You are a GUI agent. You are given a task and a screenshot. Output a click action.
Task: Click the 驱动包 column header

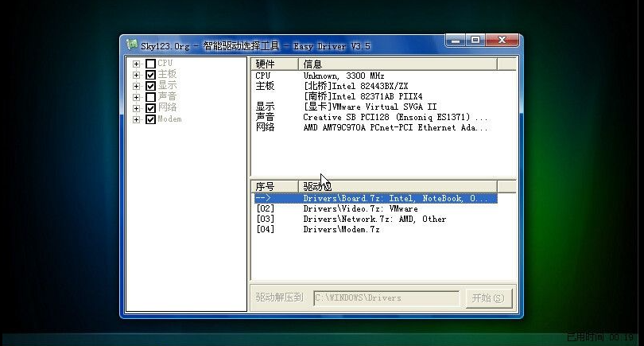click(x=398, y=187)
